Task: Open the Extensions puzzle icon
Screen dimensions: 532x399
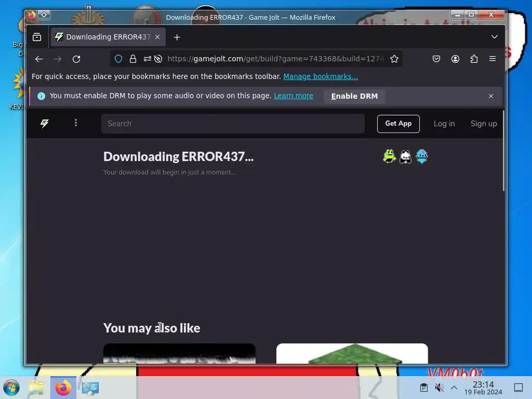Action: (x=474, y=59)
